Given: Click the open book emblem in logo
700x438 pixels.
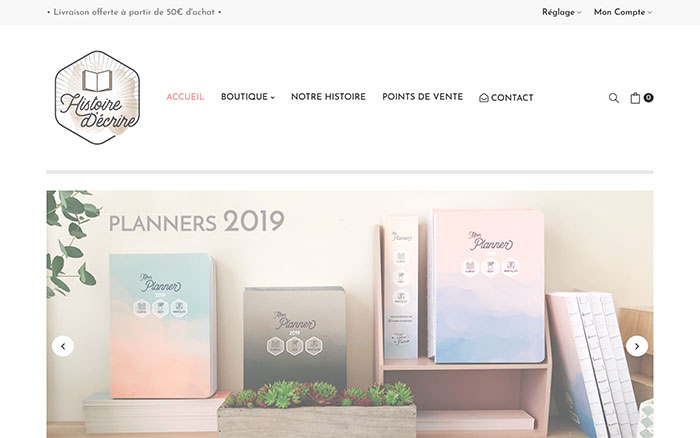Looking at the screenshot, I should [x=97, y=81].
